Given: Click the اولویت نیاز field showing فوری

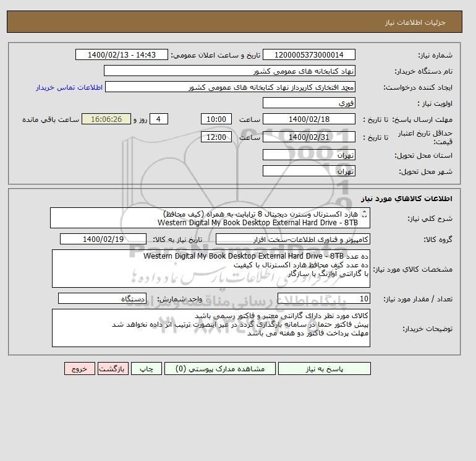Looking at the screenshot, I should tap(308, 103).
